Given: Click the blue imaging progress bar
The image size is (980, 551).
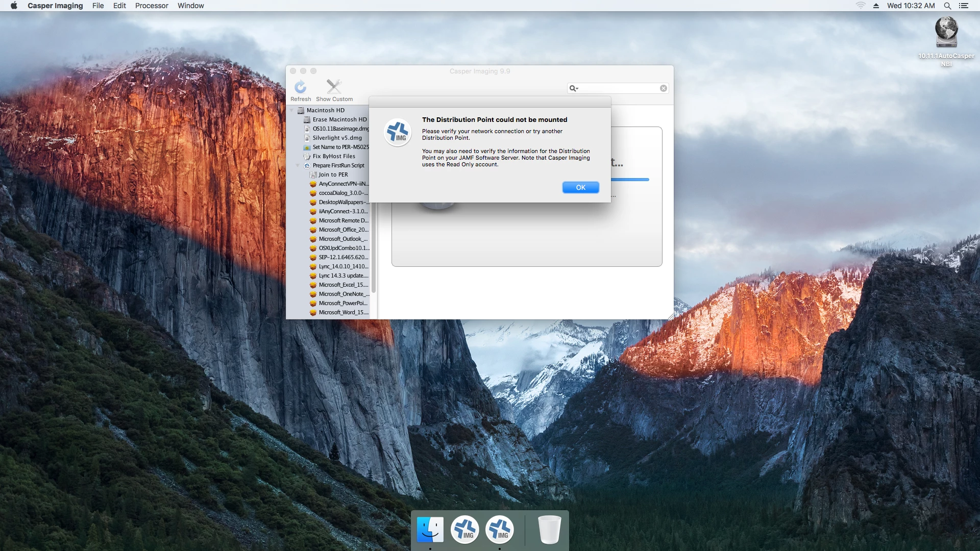Looking at the screenshot, I should 630,180.
